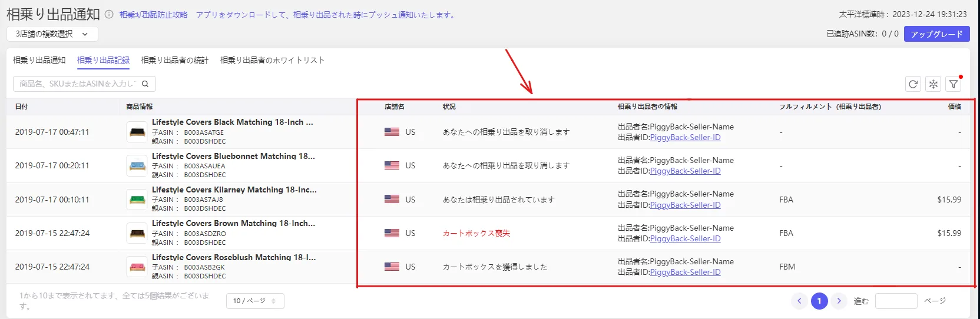Go to previous page arrow
Screen dimensions: 980x319
point(799,301)
